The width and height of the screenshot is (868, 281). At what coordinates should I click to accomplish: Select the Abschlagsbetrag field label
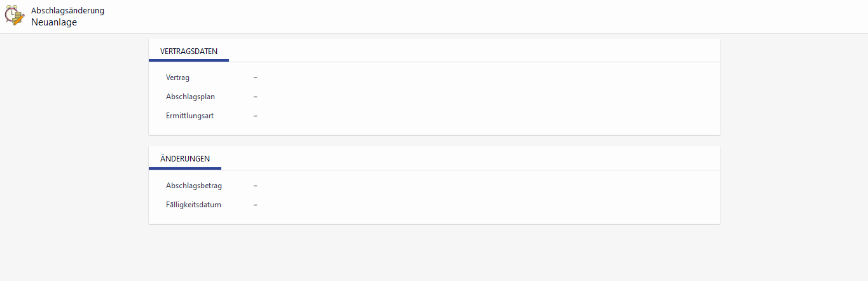point(193,186)
